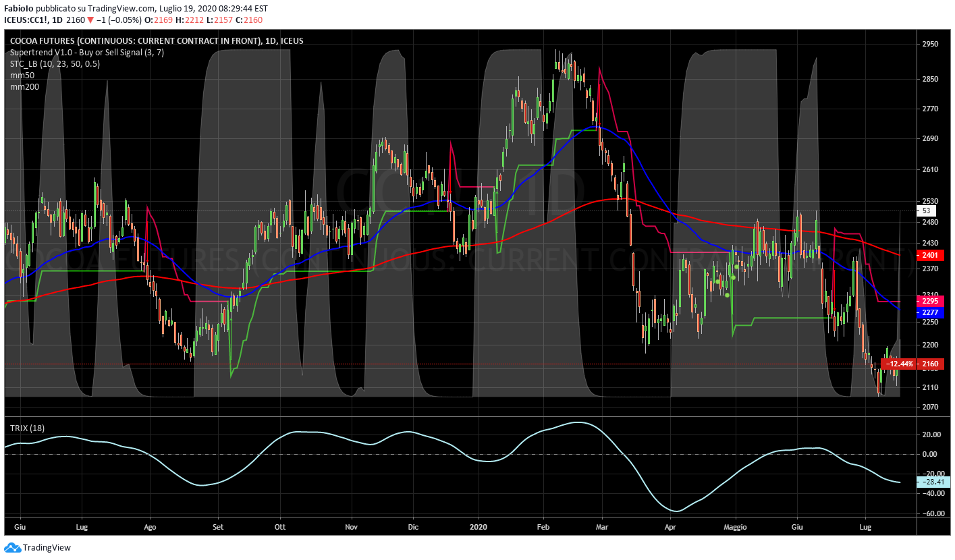Click the TradingView logo icon
The image size is (955, 560).
point(12,548)
